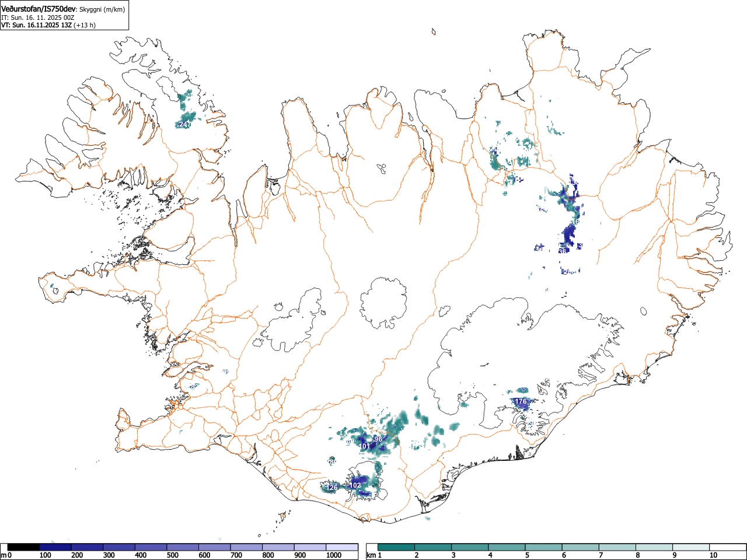Image resolution: width=747 pixels, height=560 pixels.
Task: Click the 800–900 m legend swatch
Action: tap(278, 547)
